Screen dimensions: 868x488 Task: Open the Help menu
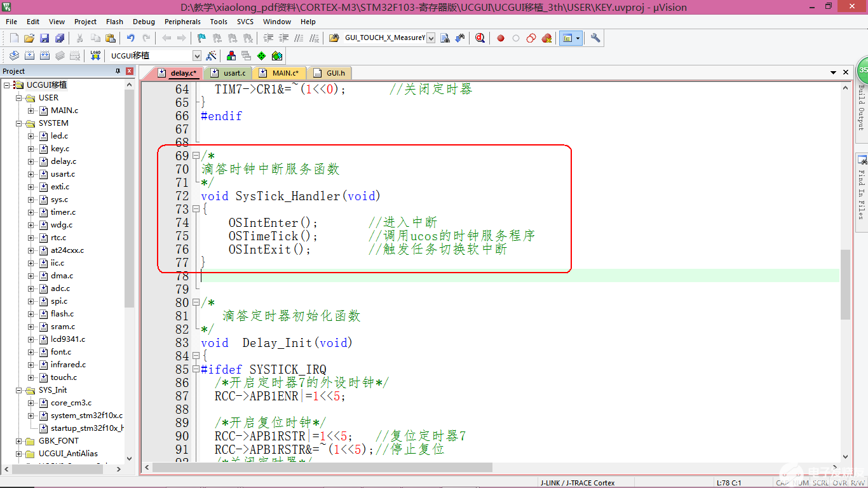tap(308, 22)
